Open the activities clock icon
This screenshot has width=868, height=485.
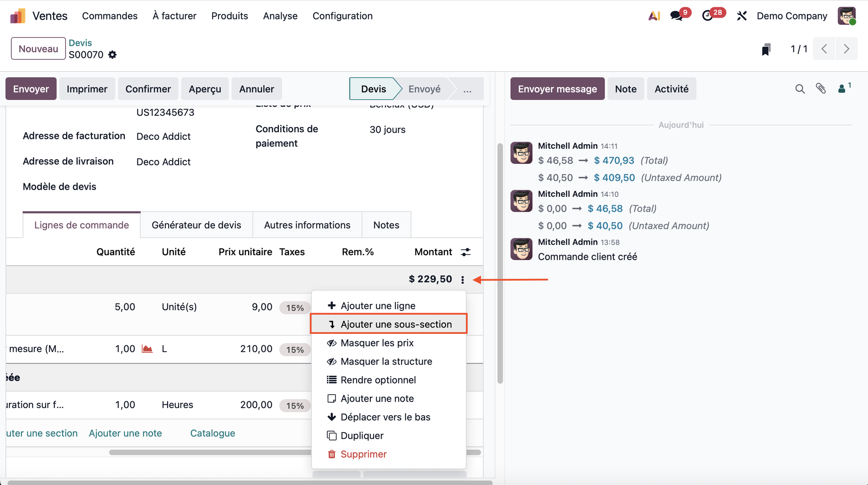[708, 16]
